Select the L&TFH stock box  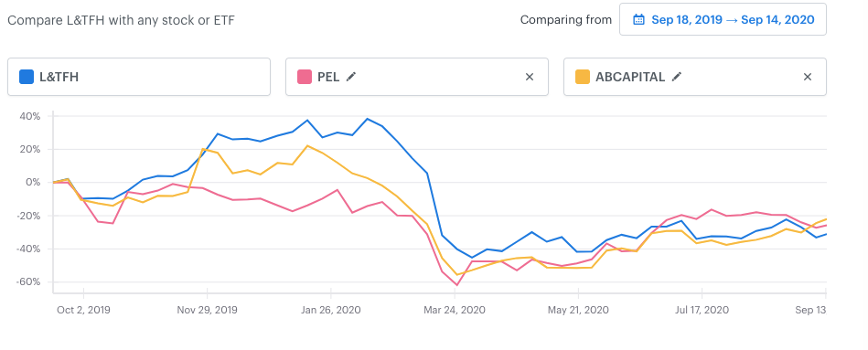139,77
